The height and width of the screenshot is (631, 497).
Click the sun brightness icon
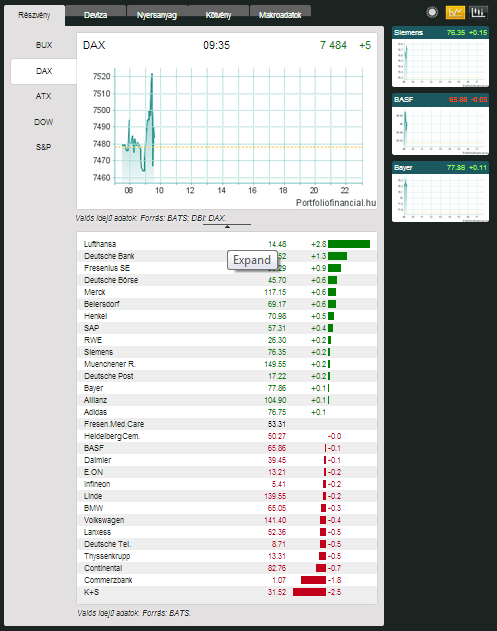(432, 12)
